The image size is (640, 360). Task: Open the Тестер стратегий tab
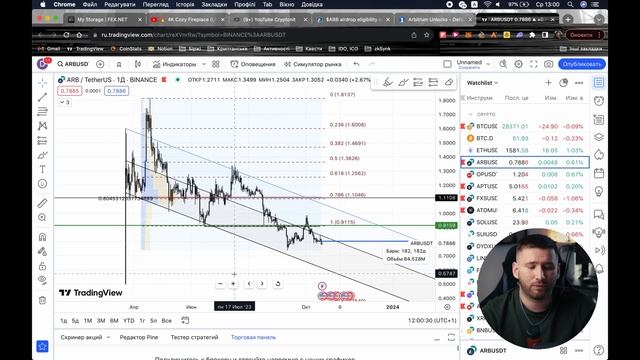[x=194, y=337]
